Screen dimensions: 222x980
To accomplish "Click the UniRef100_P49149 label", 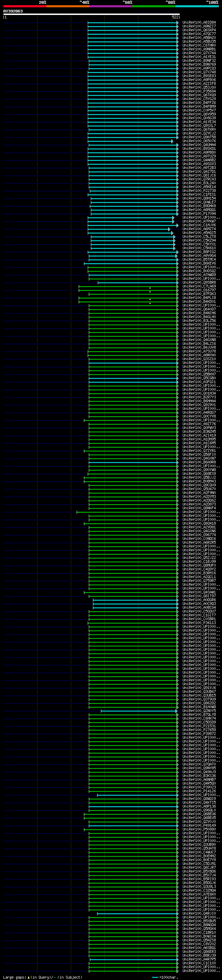I will pos(199,825).
